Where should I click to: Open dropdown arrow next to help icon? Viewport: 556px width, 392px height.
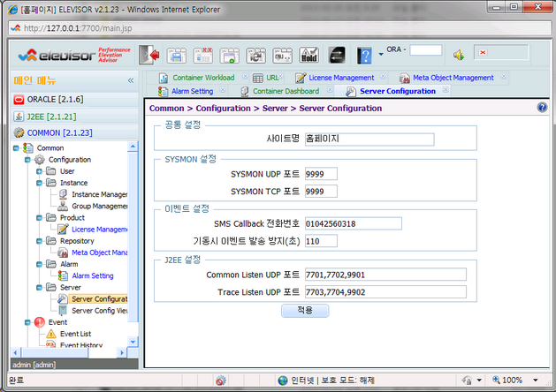(x=381, y=54)
